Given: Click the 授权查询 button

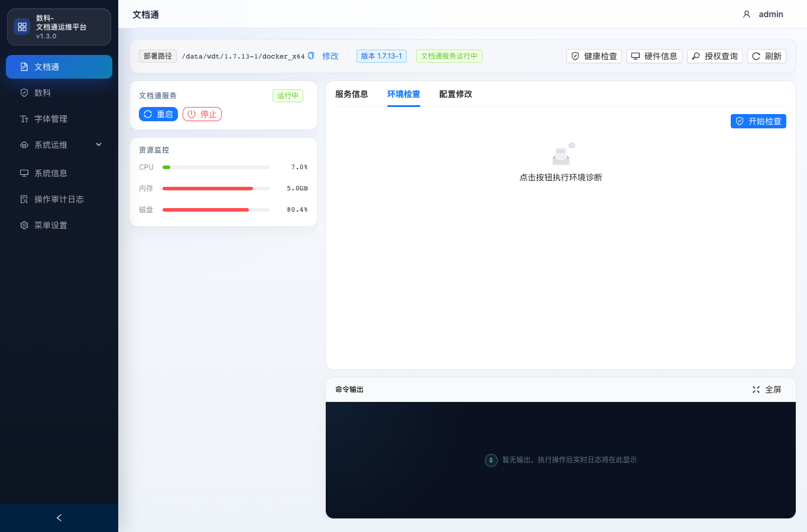Looking at the screenshot, I should pos(715,56).
